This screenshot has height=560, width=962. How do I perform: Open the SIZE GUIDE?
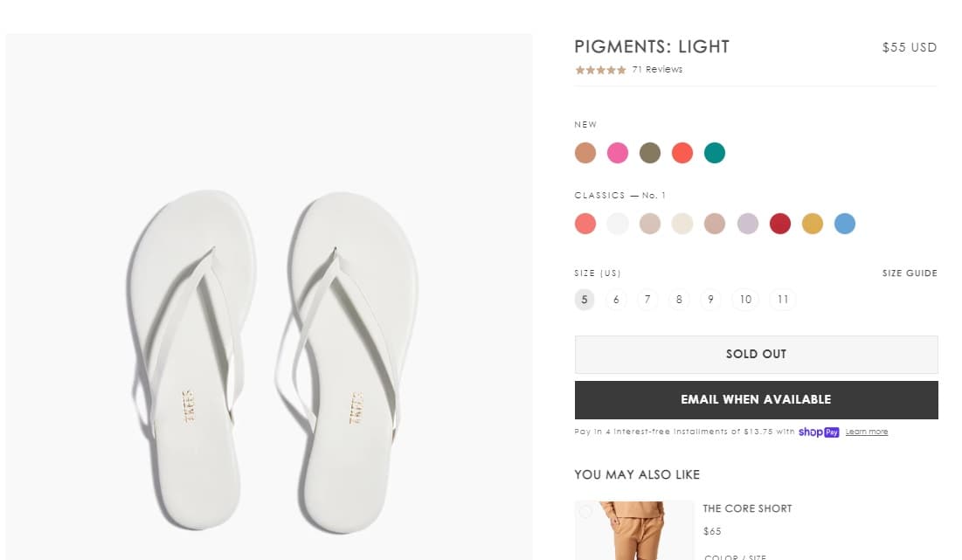click(910, 273)
